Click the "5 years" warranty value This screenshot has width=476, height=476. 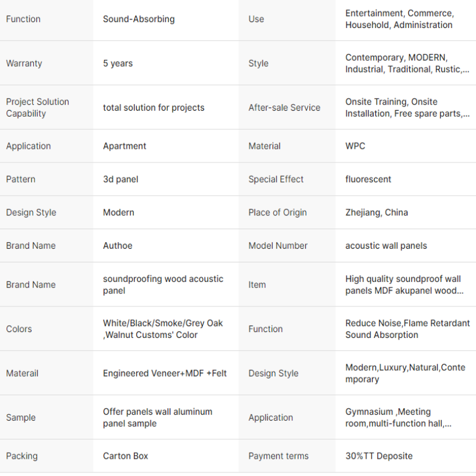[x=118, y=64]
